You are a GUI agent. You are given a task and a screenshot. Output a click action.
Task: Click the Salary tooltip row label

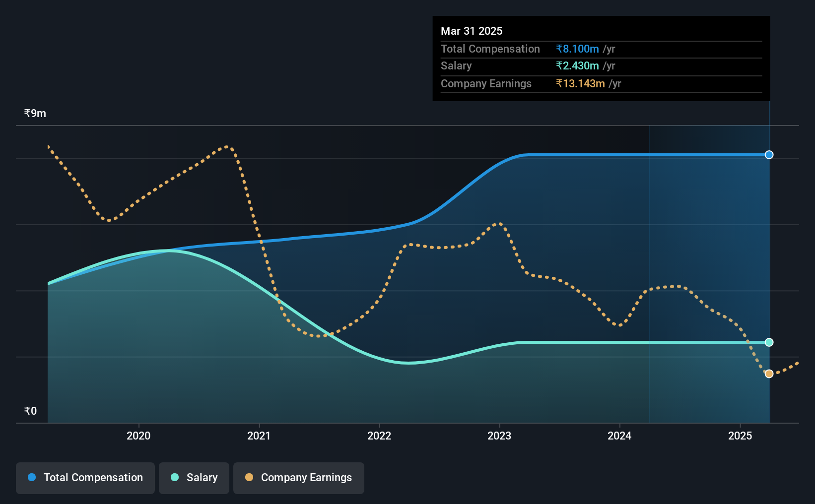pyautogui.click(x=456, y=65)
